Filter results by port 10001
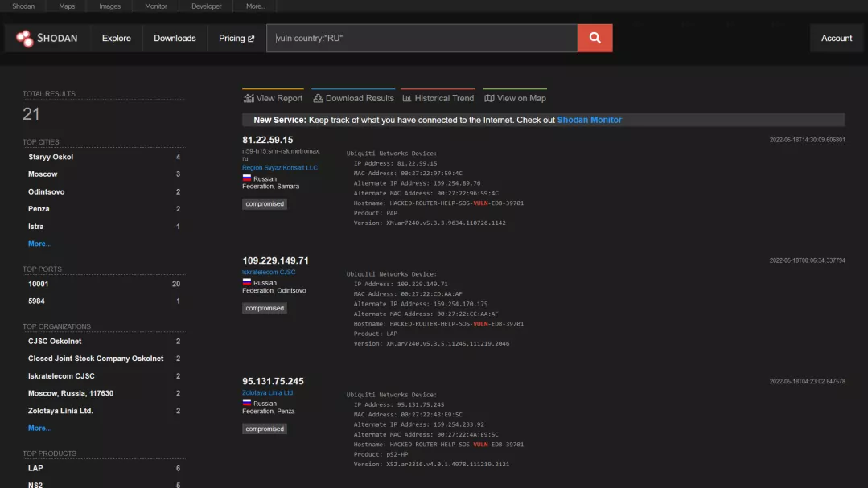868x488 pixels. (x=38, y=284)
